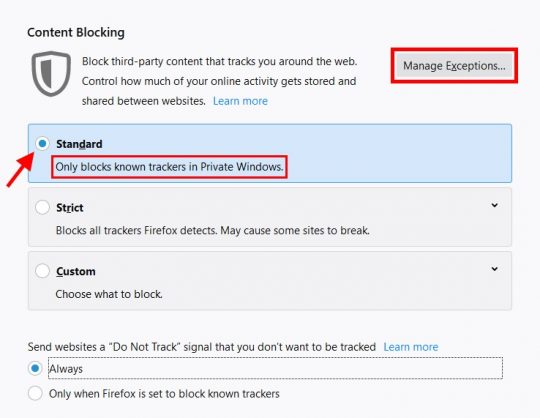Viewport: 540px width, 418px height.
Task: Click the Content Blocking shield icon
Action: tap(51, 74)
